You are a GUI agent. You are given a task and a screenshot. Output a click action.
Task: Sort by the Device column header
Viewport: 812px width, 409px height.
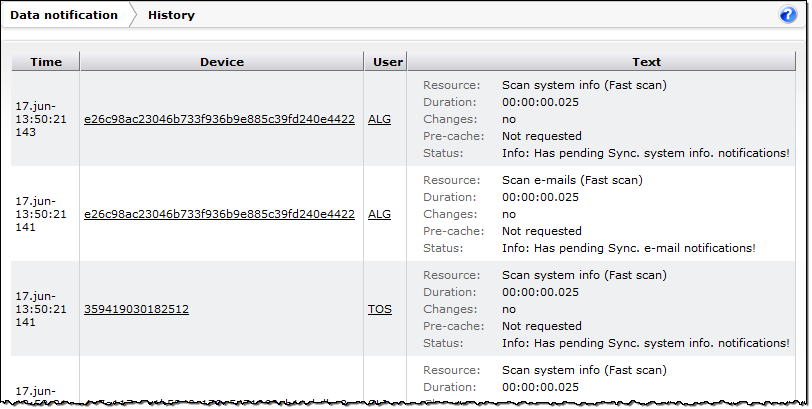click(x=221, y=62)
